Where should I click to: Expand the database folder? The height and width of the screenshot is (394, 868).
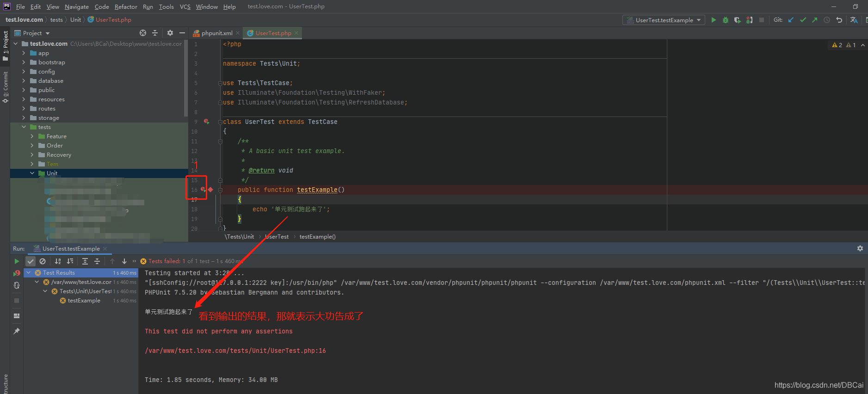pyautogui.click(x=24, y=81)
